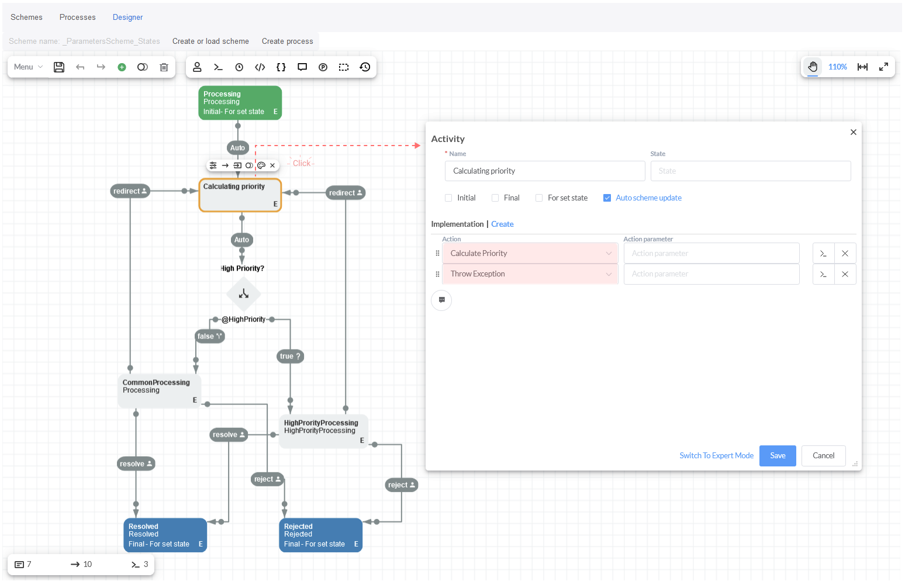Screen dimensions: 905x588
Task: Open the Actors tool (person icon)
Action: [197, 67]
